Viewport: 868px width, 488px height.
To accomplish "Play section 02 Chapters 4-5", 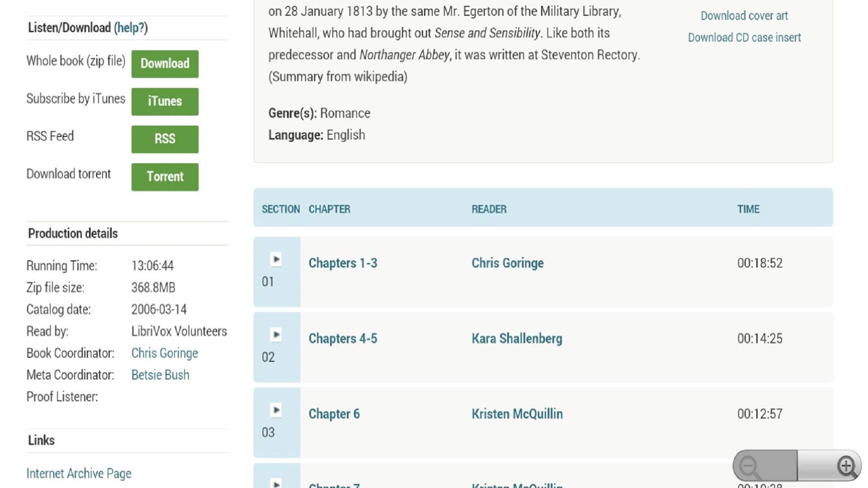I will [x=276, y=335].
